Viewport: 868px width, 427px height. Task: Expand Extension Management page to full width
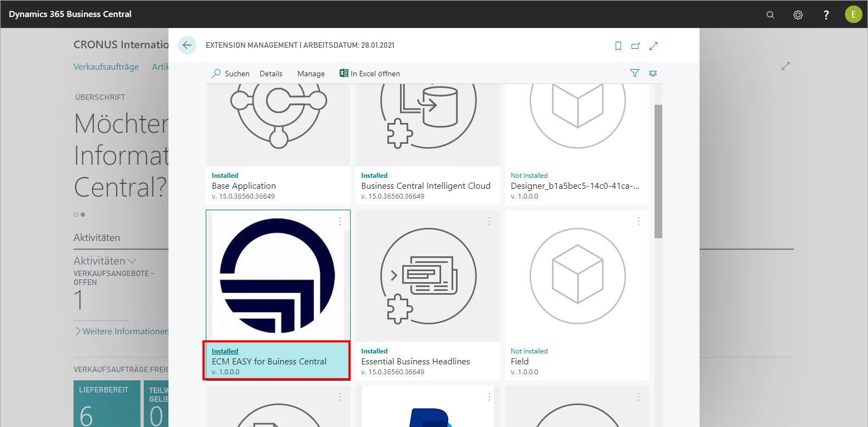point(653,46)
